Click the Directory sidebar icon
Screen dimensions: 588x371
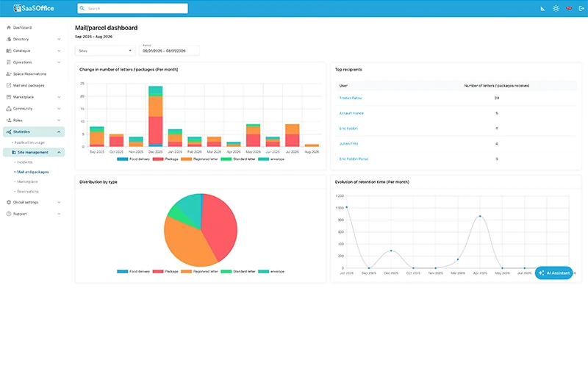[9, 39]
